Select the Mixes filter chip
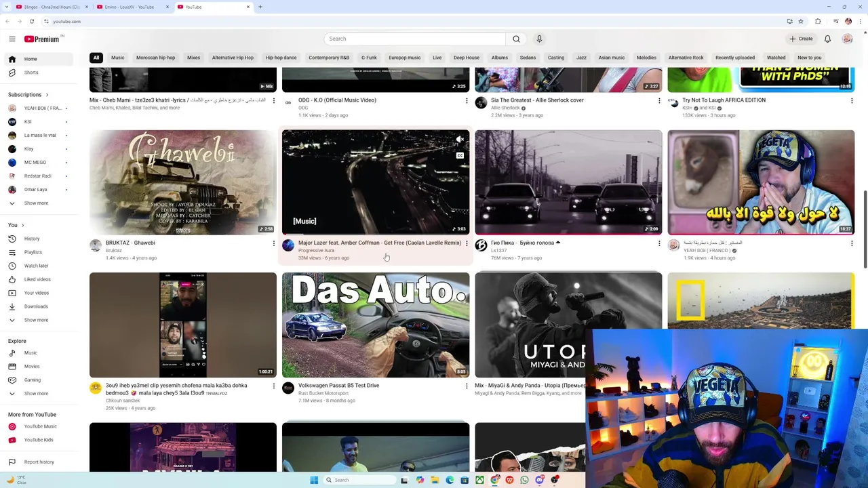The height and width of the screenshot is (488, 868). (x=193, y=58)
